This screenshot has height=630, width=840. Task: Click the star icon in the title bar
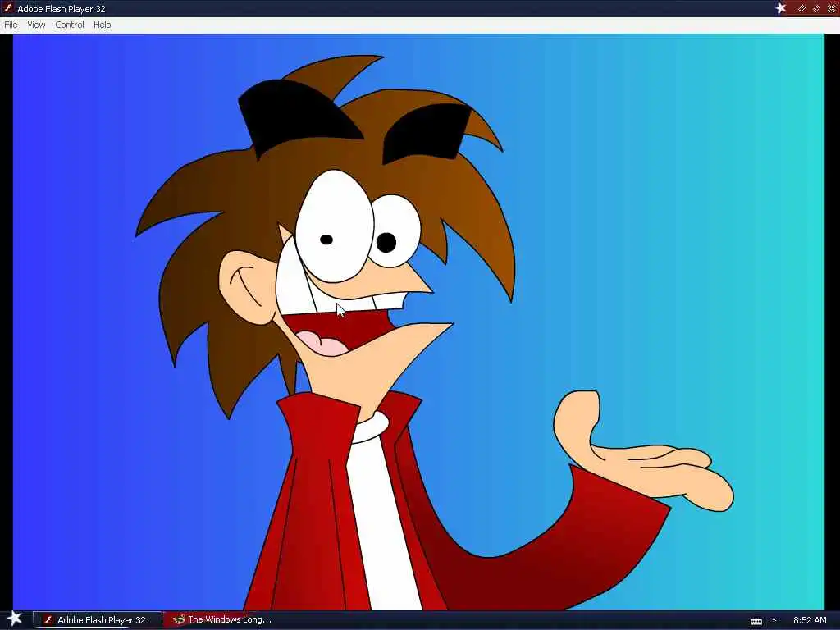pyautogui.click(x=781, y=8)
